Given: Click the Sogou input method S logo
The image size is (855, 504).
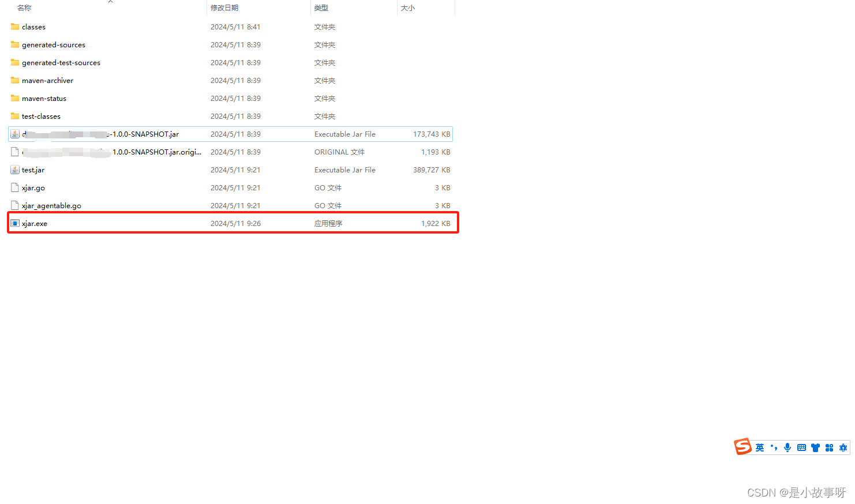Looking at the screenshot, I should click(x=743, y=446).
